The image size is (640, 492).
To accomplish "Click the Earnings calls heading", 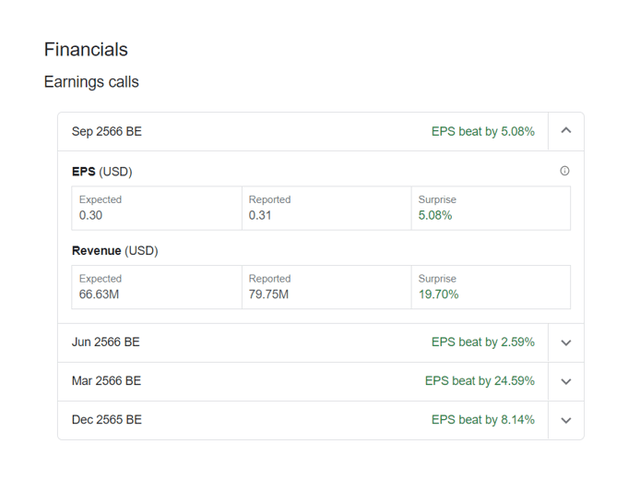I will 91,82.
